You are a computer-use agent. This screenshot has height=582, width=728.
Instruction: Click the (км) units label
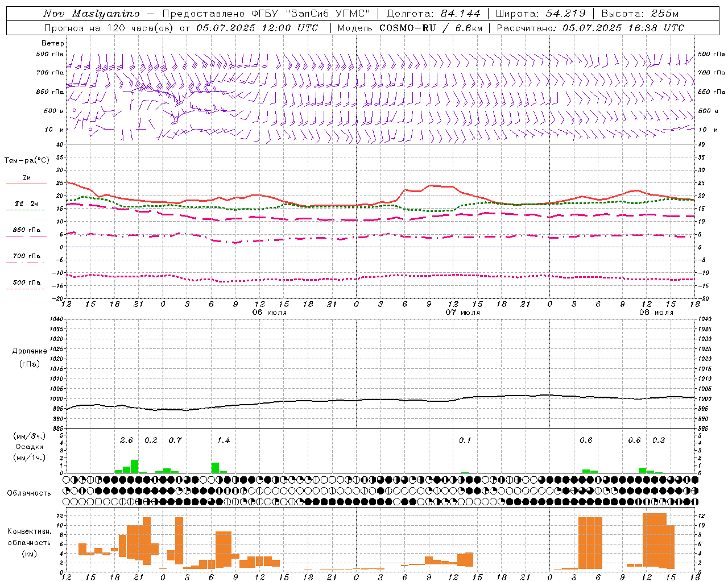tap(30, 554)
